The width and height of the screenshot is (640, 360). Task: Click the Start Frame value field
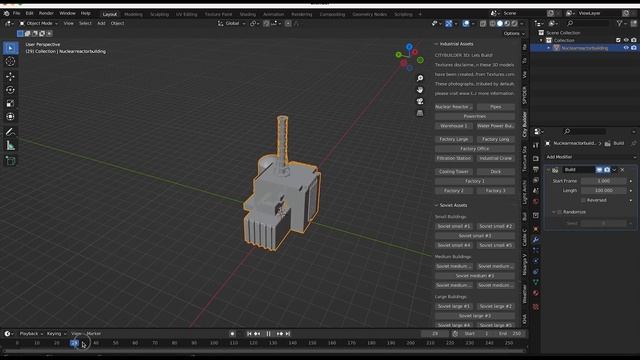tap(604, 181)
